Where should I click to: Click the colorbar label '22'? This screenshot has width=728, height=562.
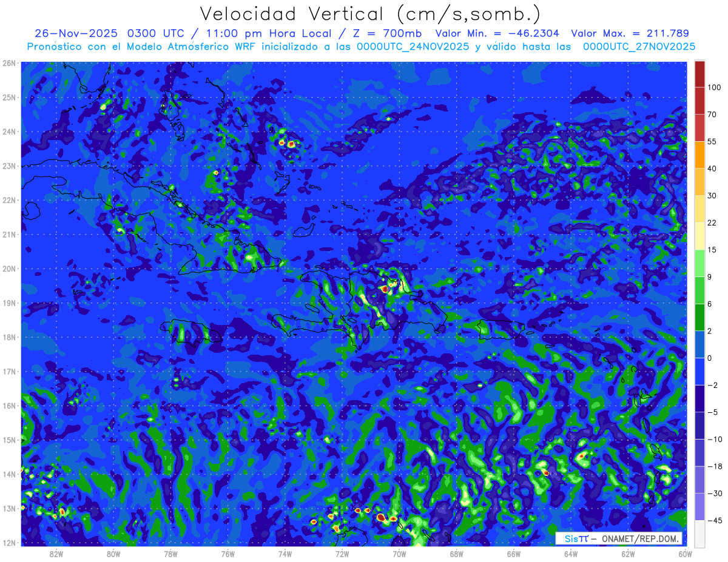click(712, 222)
